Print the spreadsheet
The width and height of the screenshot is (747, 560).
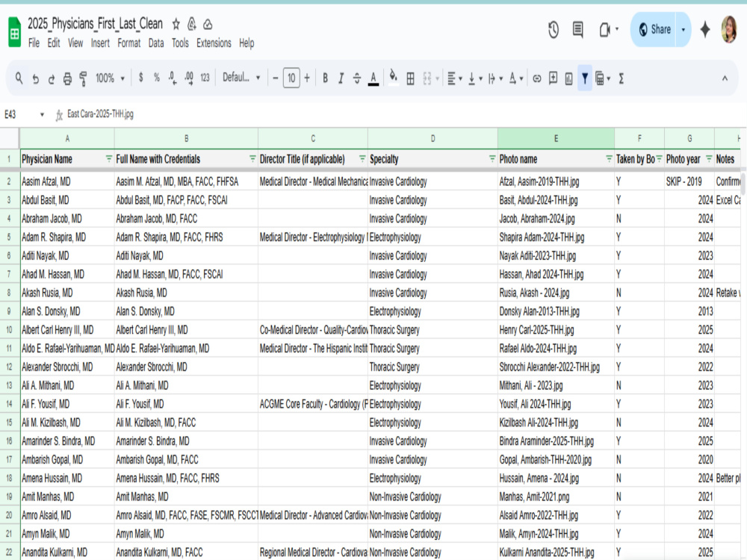68,78
